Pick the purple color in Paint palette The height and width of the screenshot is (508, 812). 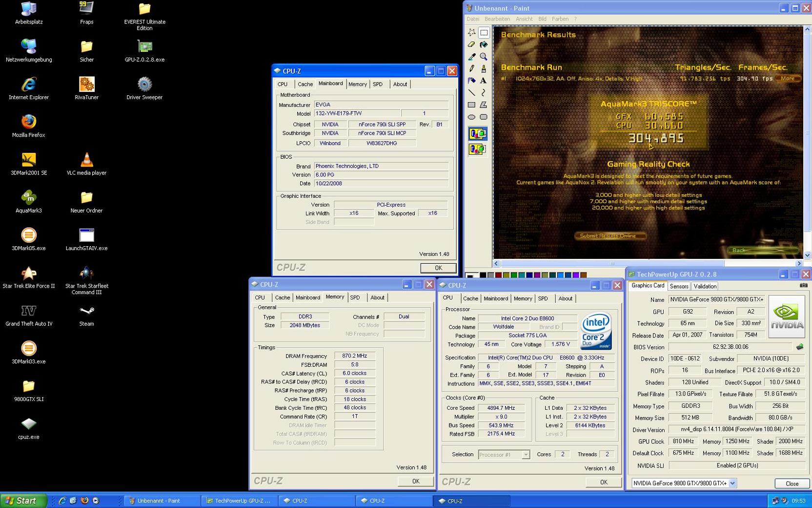pyautogui.click(x=537, y=275)
